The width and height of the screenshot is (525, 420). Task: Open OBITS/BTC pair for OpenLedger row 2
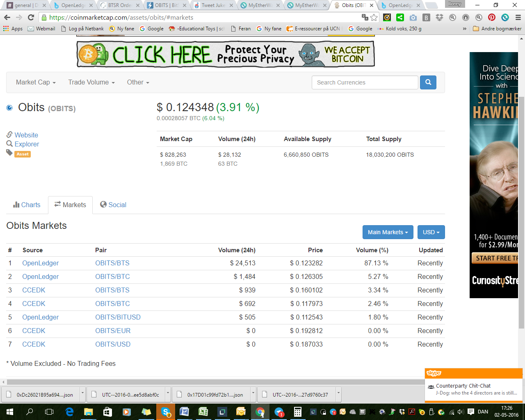pos(112,276)
